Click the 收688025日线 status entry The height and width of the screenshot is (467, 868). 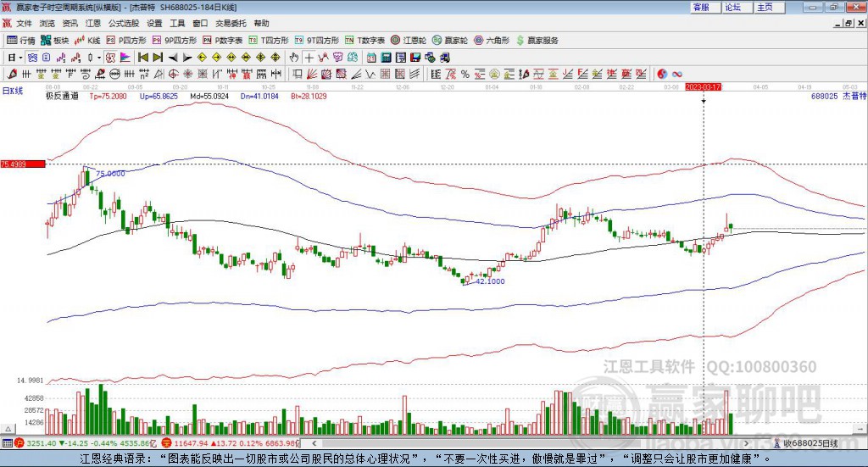click(x=805, y=443)
